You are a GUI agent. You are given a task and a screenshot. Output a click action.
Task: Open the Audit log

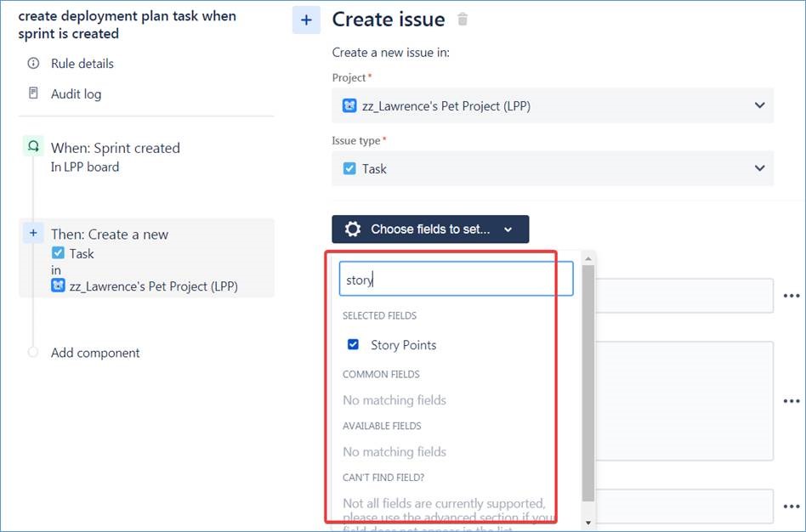tap(76, 94)
